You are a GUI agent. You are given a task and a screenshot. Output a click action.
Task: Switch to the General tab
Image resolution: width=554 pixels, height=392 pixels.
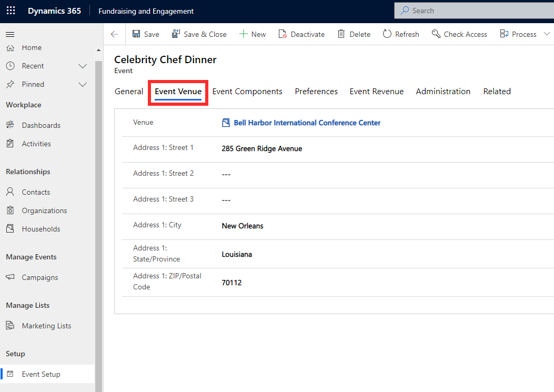pyautogui.click(x=129, y=92)
